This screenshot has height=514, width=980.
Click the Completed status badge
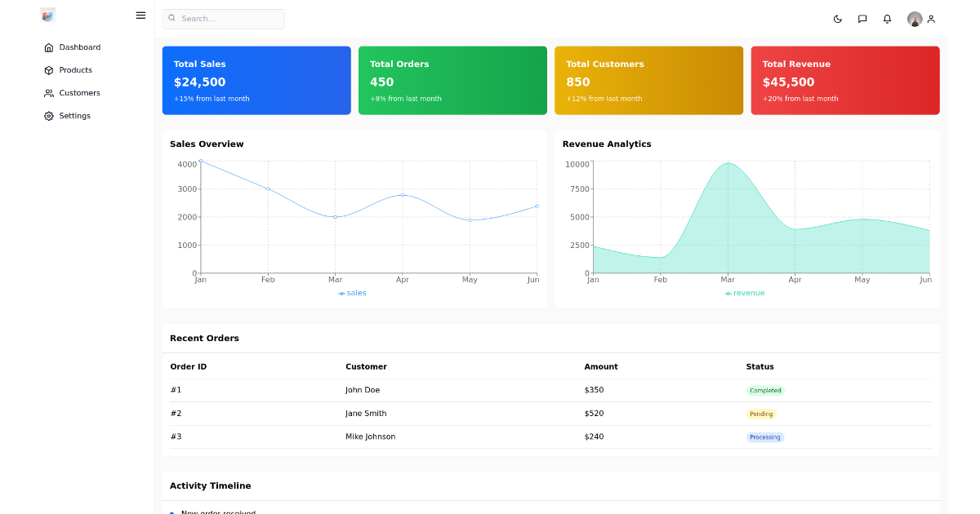click(765, 390)
